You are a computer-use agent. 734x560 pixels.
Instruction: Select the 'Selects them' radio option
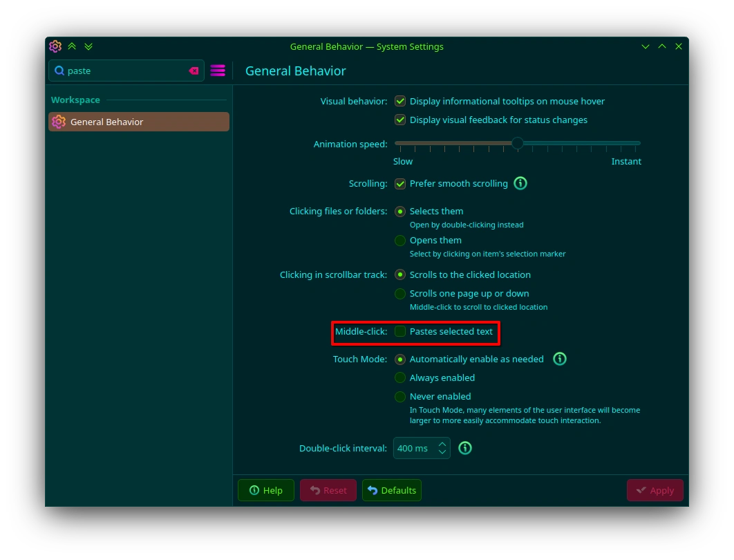pyautogui.click(x=400, y=212)
